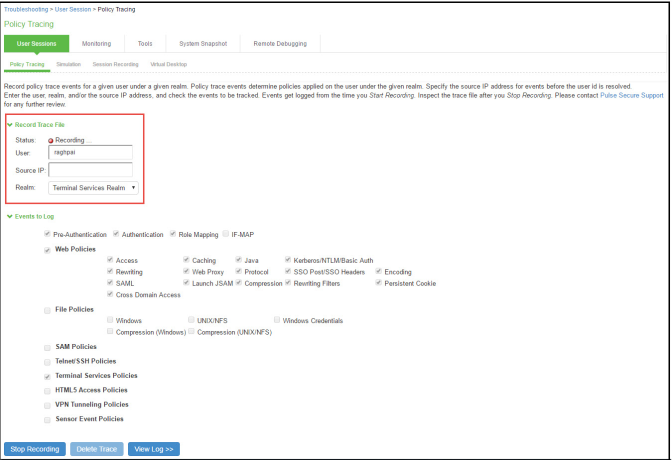Uncheck the Rewriting checkbox
Image resolution: width=672 pixels, height=460 pixels.
(x=110, y=271)
